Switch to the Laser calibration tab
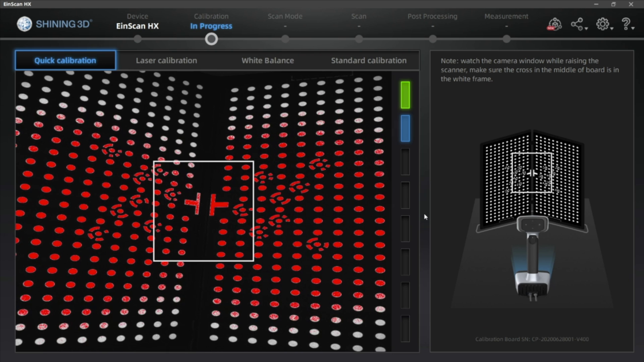 [x=166, y=60]
